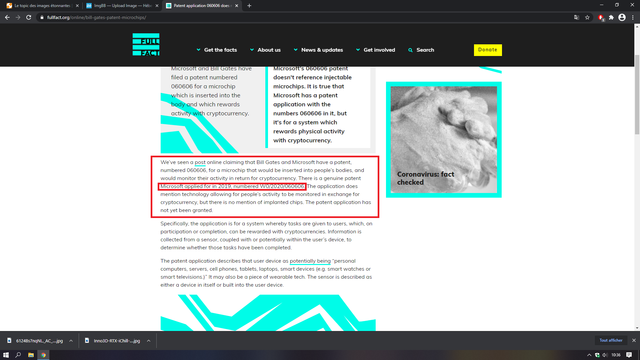The height and width of the screenshot is (360, 640).
Task: Click the yellow Donate button
Action: [488, 50]
